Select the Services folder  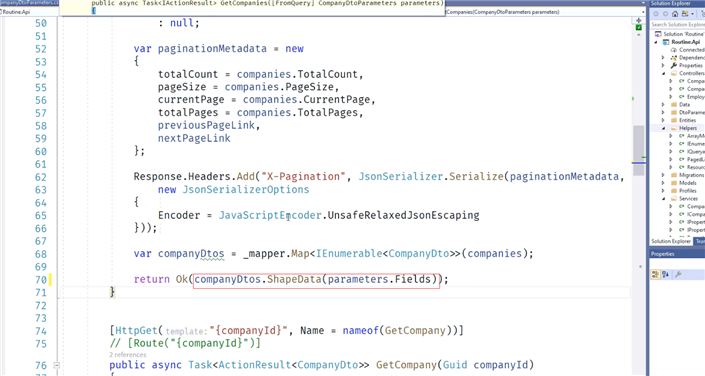point(688,198)
